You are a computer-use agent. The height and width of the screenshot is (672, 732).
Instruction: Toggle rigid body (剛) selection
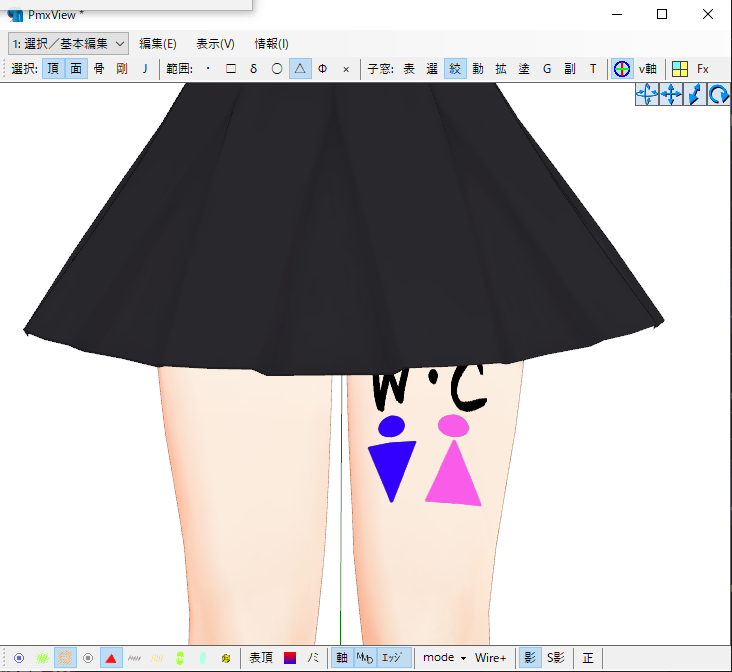coord(122,69)
